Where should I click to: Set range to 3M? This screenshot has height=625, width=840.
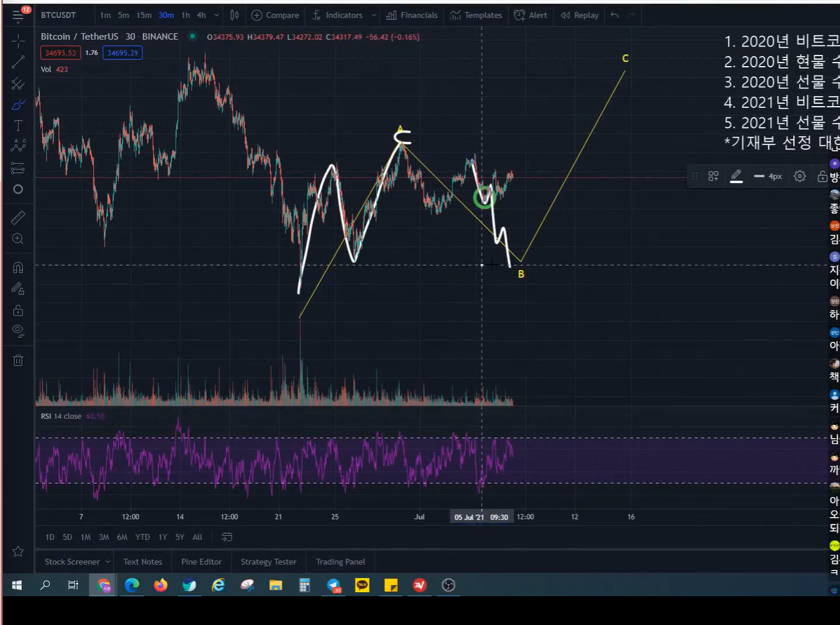pos(104,537)
